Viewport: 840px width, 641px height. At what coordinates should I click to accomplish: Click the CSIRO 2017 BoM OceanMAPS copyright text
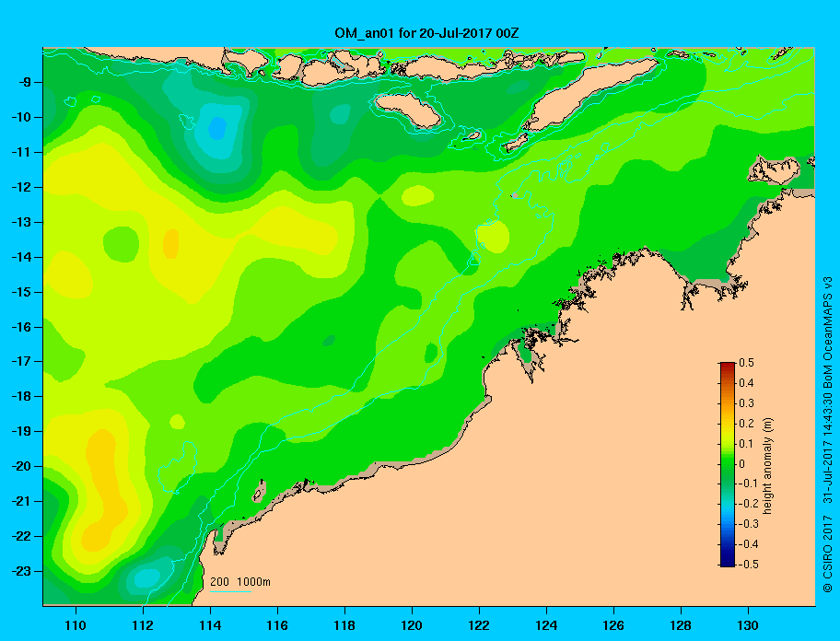pos(828,435)
